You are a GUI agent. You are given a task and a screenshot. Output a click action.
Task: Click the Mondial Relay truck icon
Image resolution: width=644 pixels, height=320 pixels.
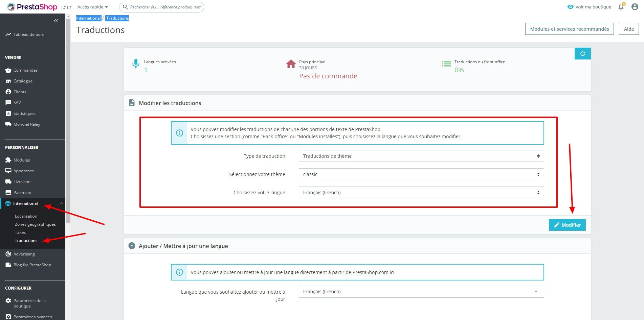pyautogui.click(x=8, y=124)
